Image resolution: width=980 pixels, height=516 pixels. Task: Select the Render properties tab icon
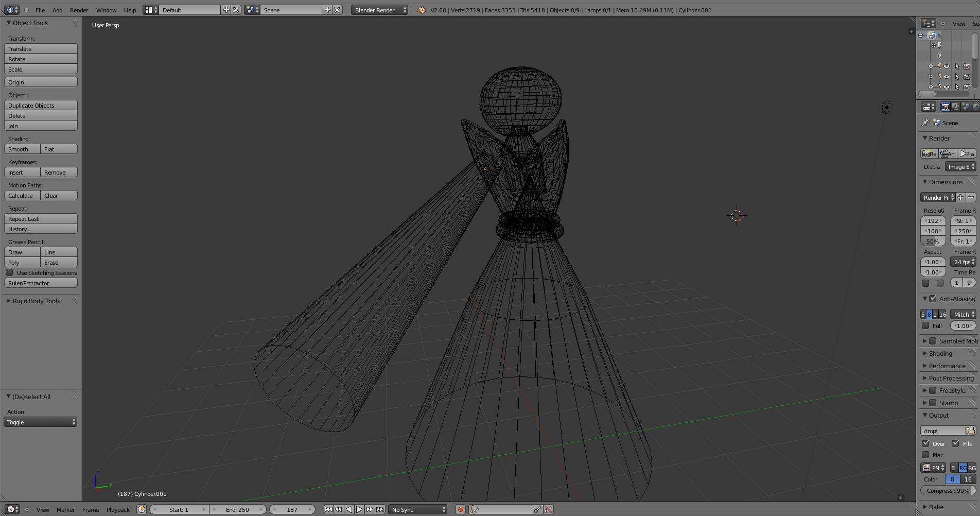click(946, 107)
